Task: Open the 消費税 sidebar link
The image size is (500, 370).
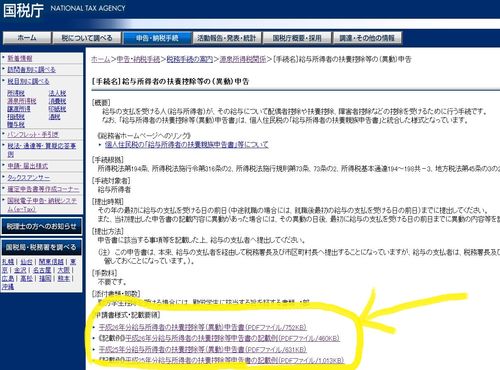Action: pos(57,101)
